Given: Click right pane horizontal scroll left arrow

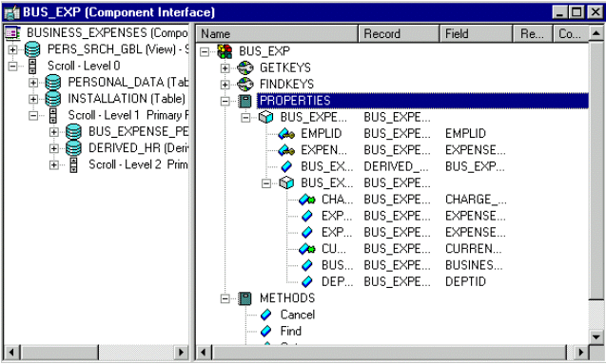Looking at the screenshot, I should point(204,352).
